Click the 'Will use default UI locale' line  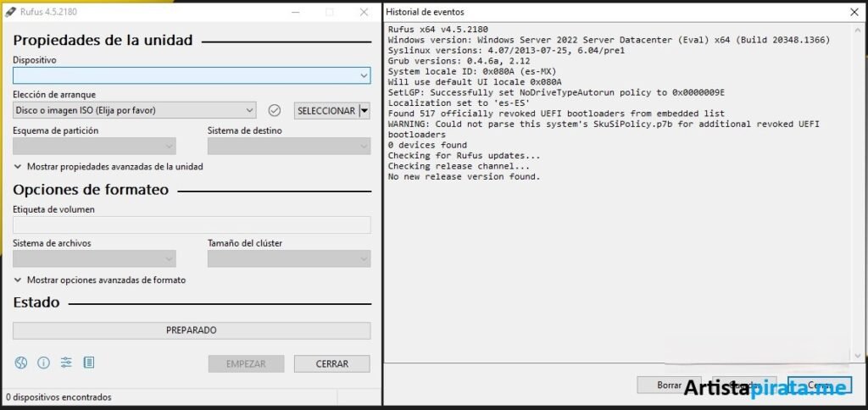[x=475, y=82]
